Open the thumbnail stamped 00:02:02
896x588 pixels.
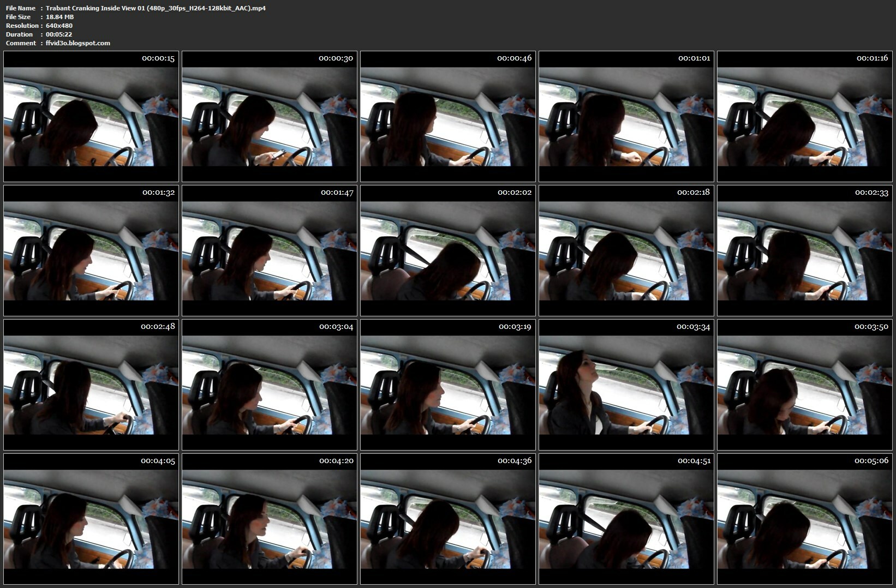(x=448, y=250)
